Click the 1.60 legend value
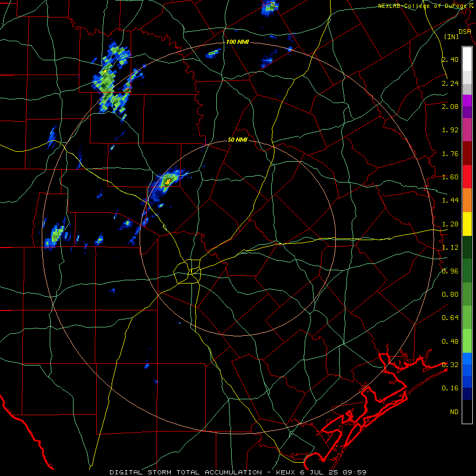 [x=450, y=177]
